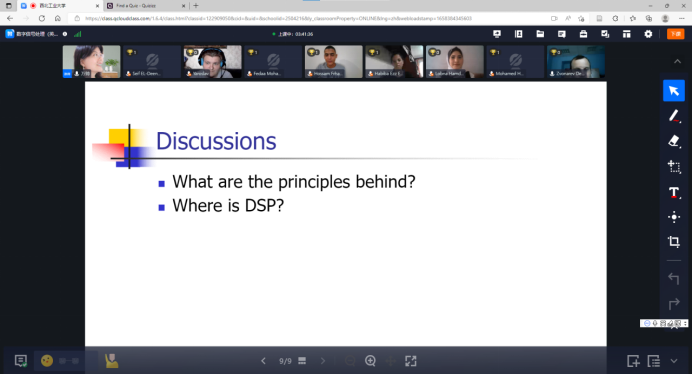Undo the last whiteboard action
This screenshot has width=693, height=374.
(x=674, y=279)
